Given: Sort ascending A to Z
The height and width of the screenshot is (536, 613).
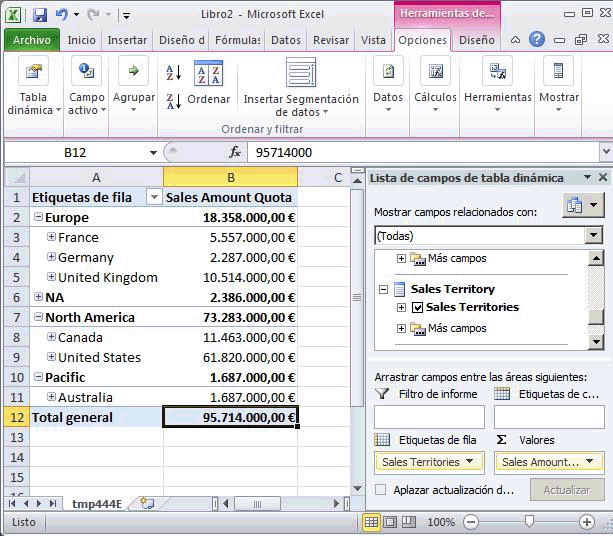Looking at the screenshot, I should (174, 73).
